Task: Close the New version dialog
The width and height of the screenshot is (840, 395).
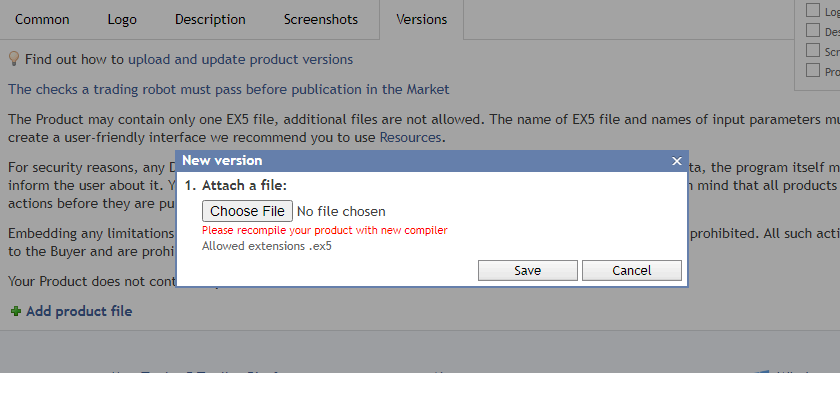Action: [x=677, y=161]
